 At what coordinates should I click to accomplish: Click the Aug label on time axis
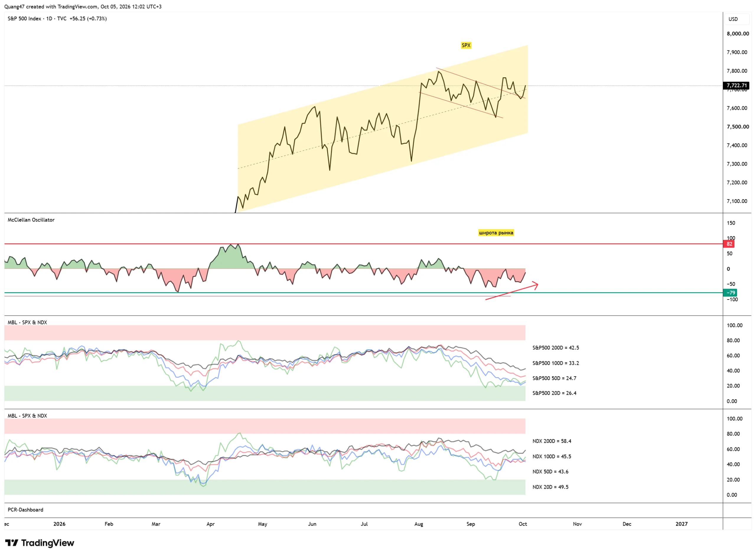[418, 524]
